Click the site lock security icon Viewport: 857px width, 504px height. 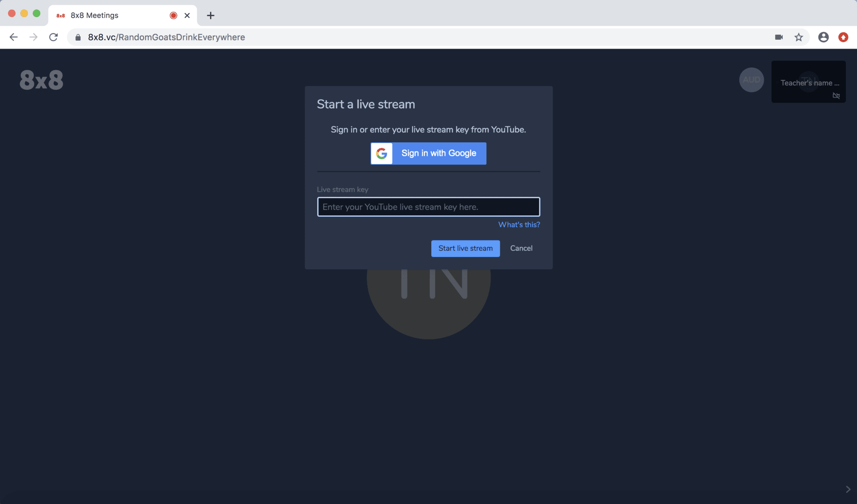point(78,37)
